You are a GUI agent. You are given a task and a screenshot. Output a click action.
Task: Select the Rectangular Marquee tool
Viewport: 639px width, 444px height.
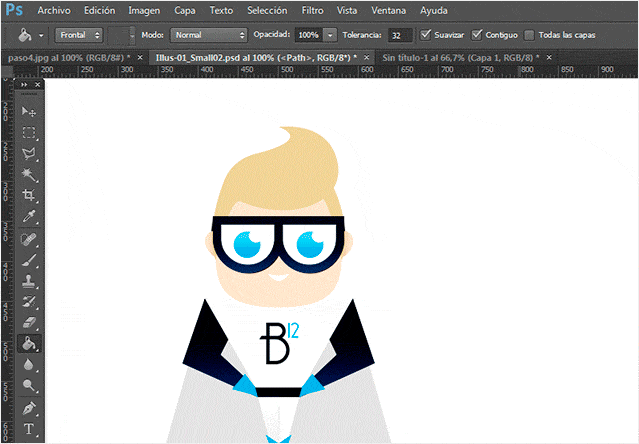pyautogui.click(x=30, y=132)
